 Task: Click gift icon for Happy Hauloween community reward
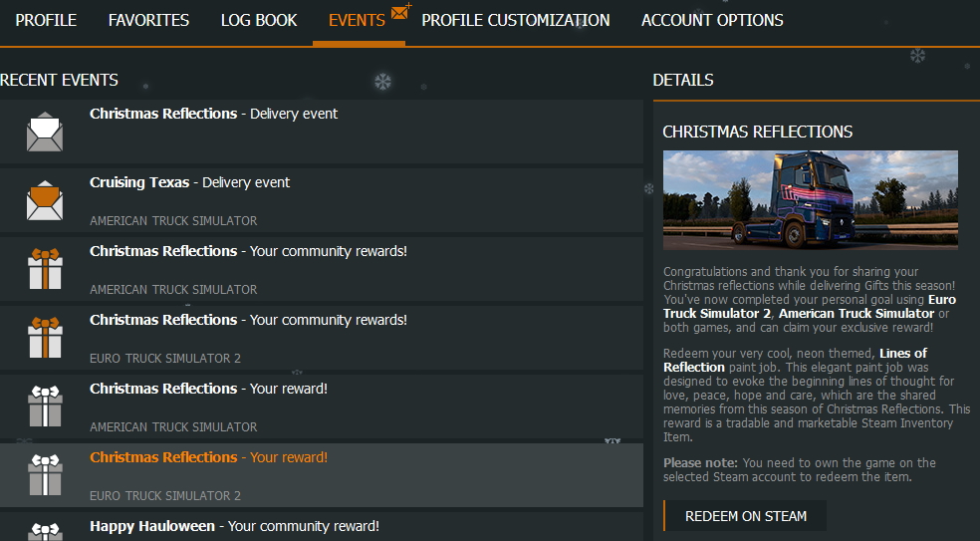pos(45,530)
